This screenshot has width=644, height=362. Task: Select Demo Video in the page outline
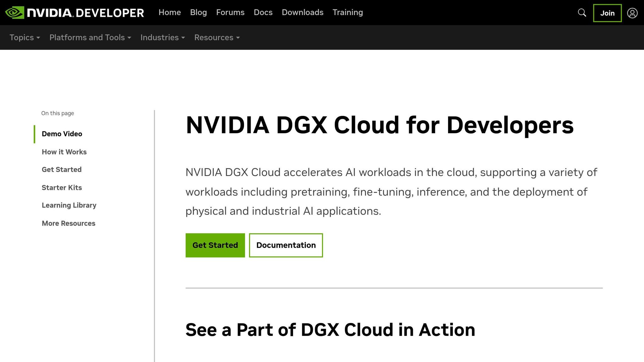62,134
